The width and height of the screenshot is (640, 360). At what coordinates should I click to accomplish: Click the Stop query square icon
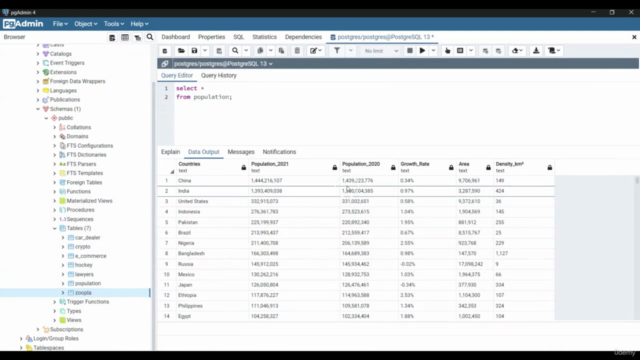point(410,51)
